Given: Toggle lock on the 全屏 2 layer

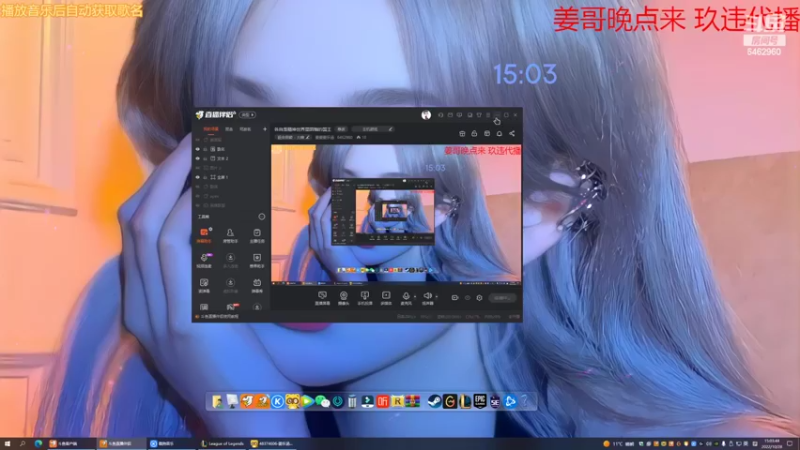Looking at the screenshot, I should pyautogui.click(x=206, y=159).
